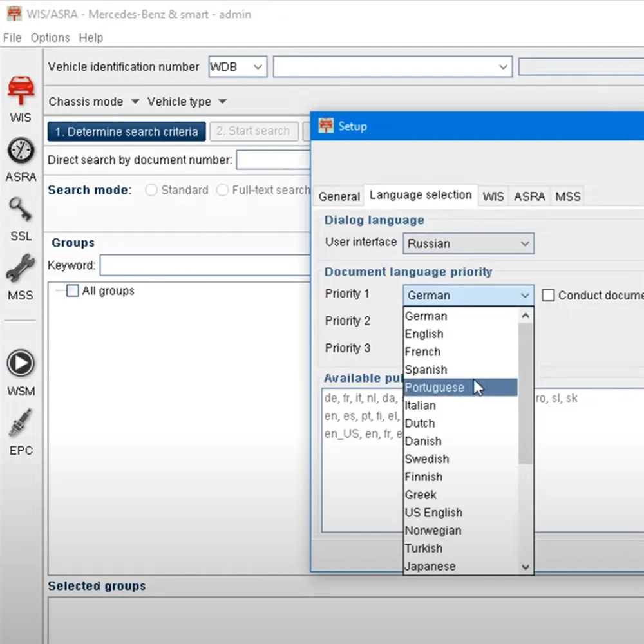644x644 pixels.
Task: Click the direct document number search field
Action: 273,160
